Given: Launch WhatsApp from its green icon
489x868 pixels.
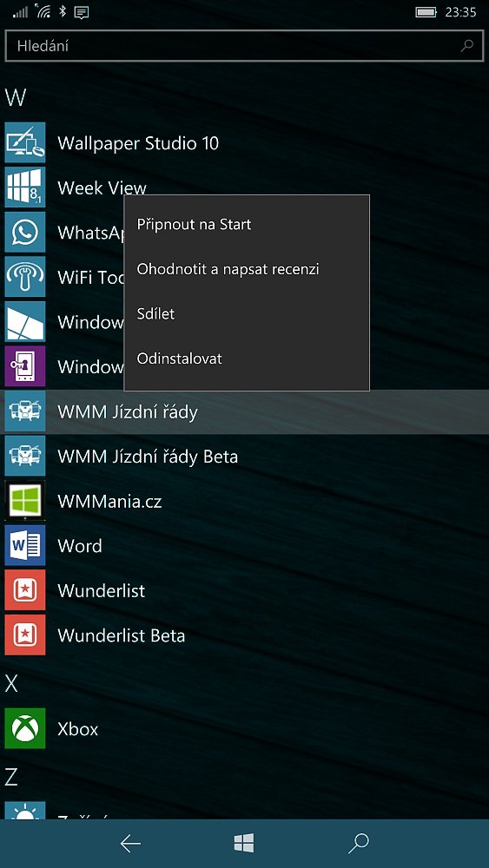Looking at the screenshot, I should coord(25,233).
